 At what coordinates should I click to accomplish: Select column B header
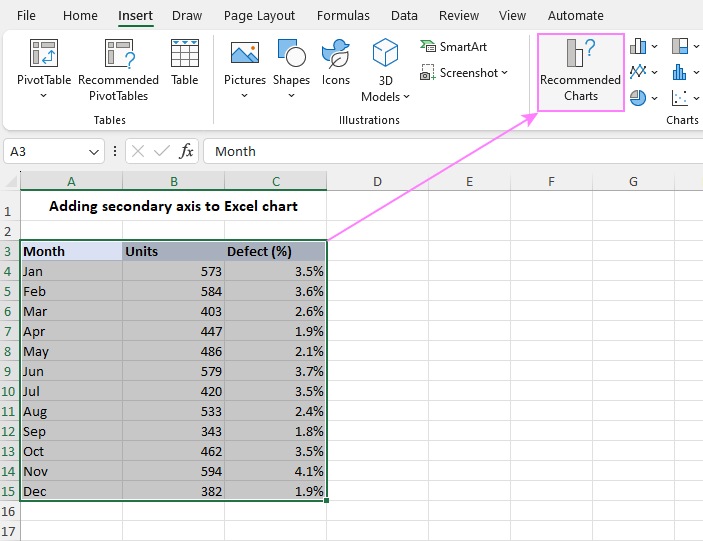(174, 181)
